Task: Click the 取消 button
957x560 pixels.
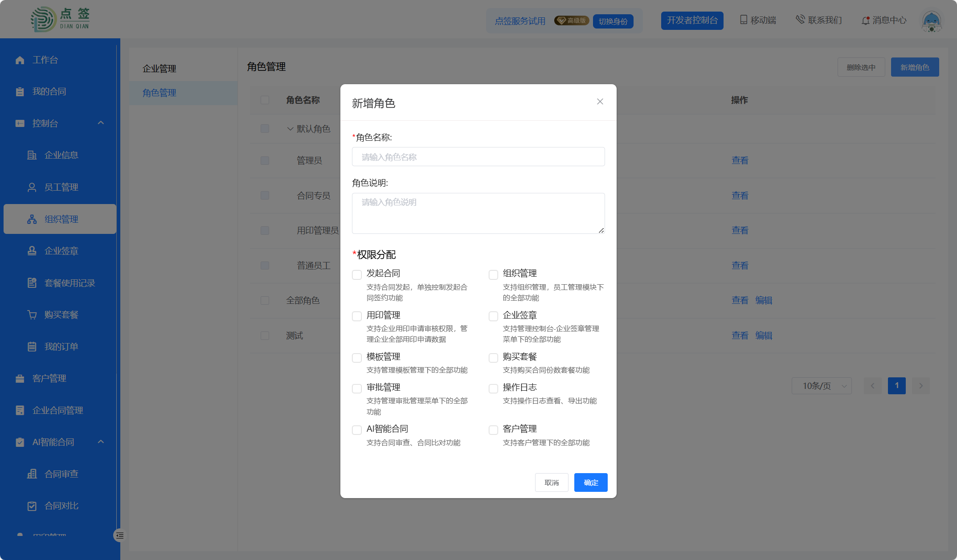Action: [x=552, y=482]
